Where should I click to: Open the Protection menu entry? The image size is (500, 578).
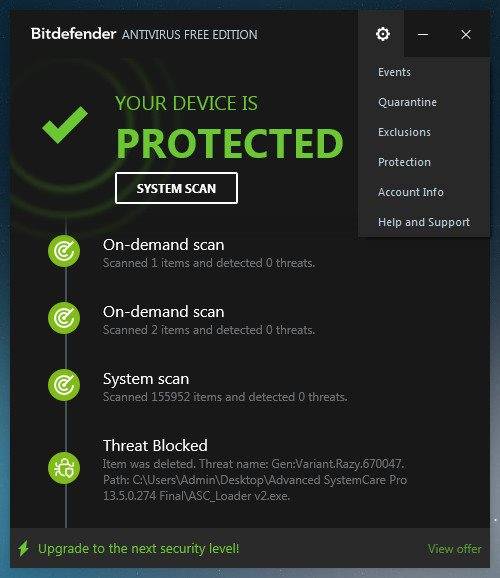404,162
